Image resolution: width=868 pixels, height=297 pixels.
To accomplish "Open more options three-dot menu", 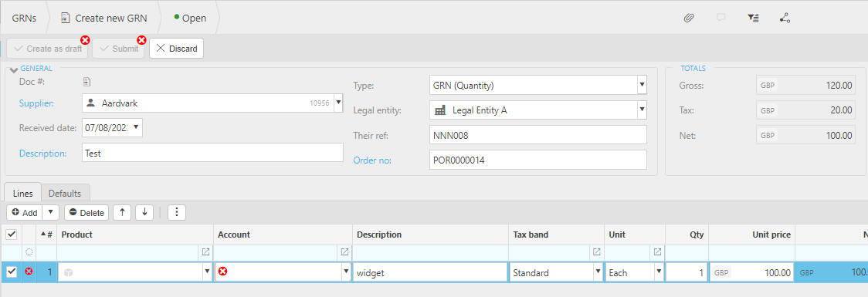I will tap(177, 212).
